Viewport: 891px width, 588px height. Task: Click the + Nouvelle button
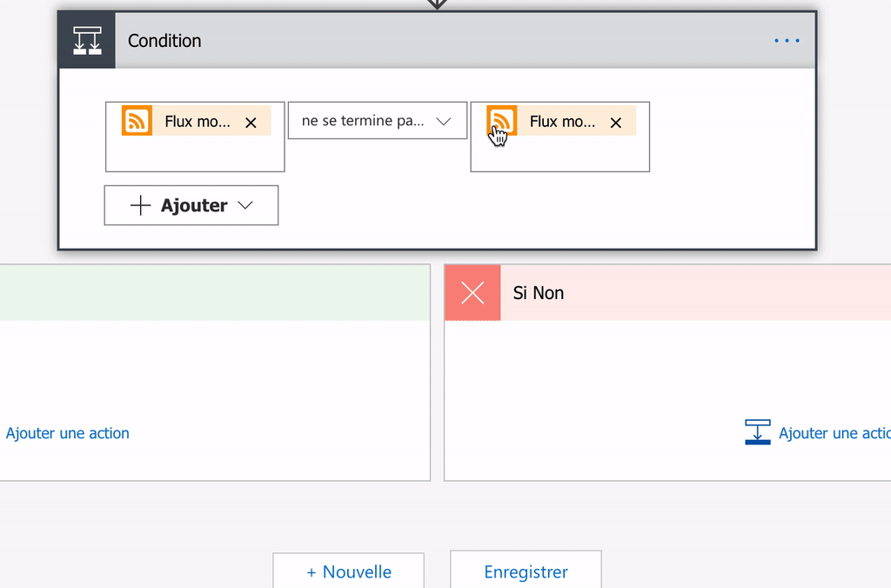[348, 571]
